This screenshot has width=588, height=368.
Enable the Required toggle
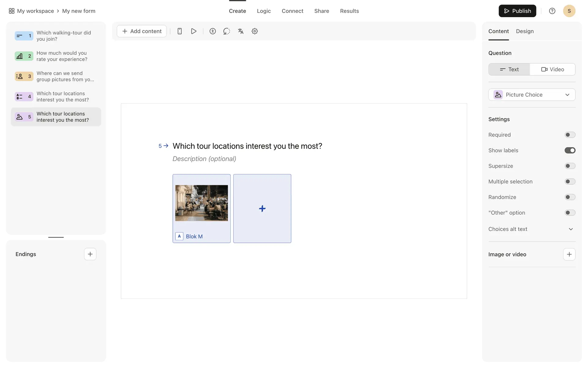click(x=570, y=135)
